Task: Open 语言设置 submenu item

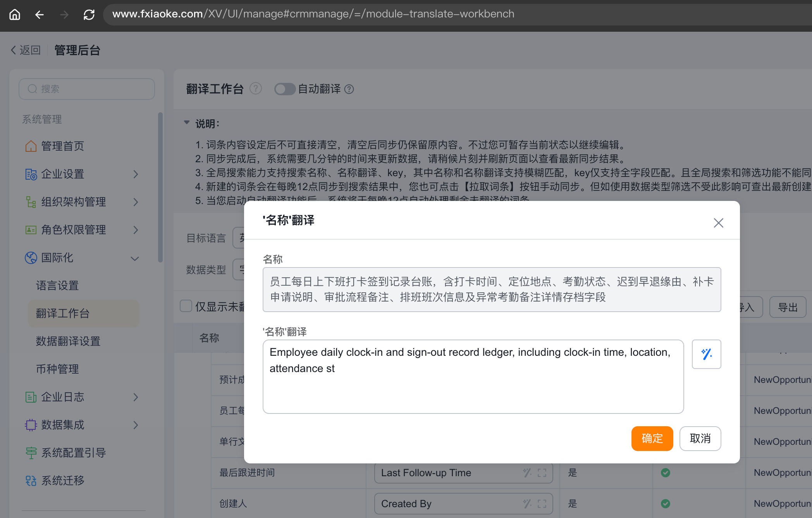Action: (57, 286)
